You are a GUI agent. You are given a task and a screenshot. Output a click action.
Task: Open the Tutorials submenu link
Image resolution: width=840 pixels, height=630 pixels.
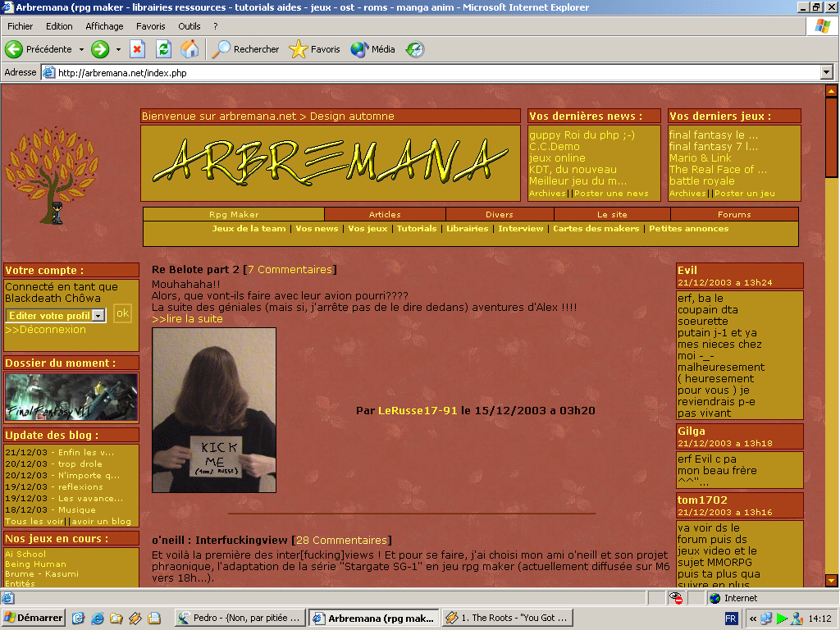[417, 228]
